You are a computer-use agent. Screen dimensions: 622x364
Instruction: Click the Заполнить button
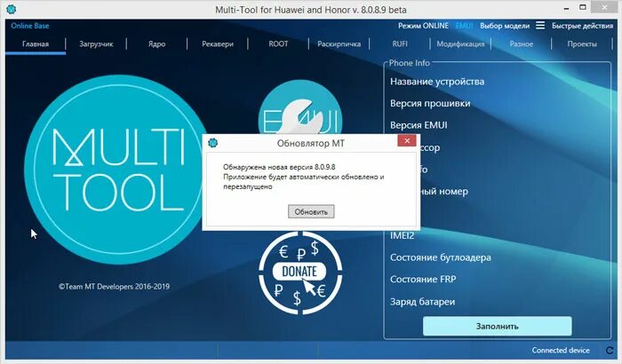pos(497,327)
